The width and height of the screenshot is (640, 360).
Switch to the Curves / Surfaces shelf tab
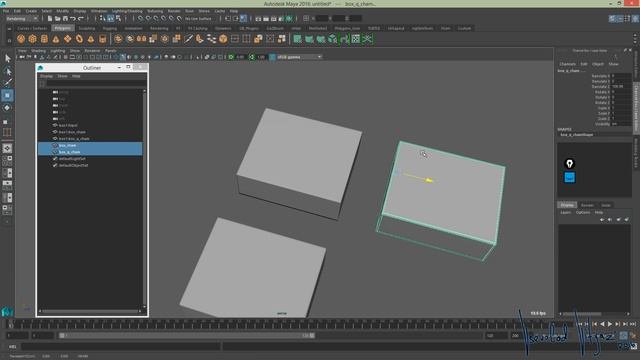click(x=32, y=28)
